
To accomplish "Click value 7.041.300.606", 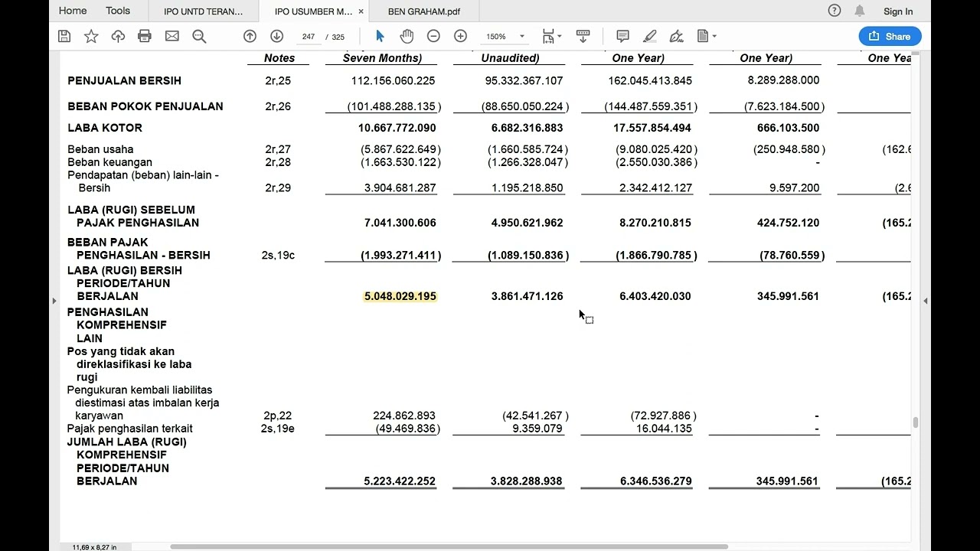I will click(x=400, y=223).
